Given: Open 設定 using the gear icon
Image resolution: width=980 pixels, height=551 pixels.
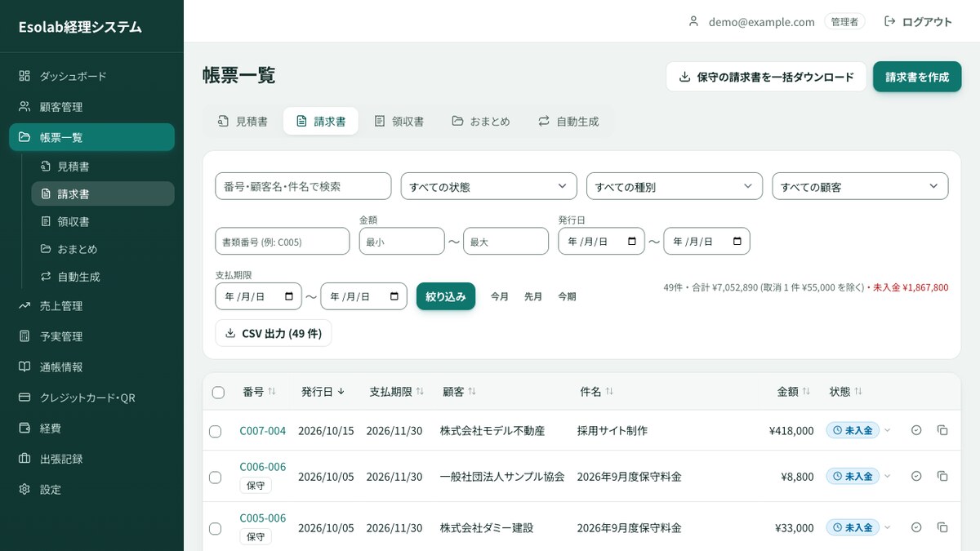Looking at the screenshot, I should [24, 490].
